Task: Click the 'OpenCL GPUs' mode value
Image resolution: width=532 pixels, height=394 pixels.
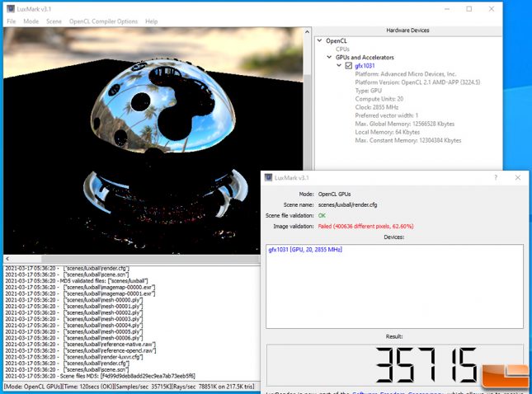Action: tap(334, 195)
